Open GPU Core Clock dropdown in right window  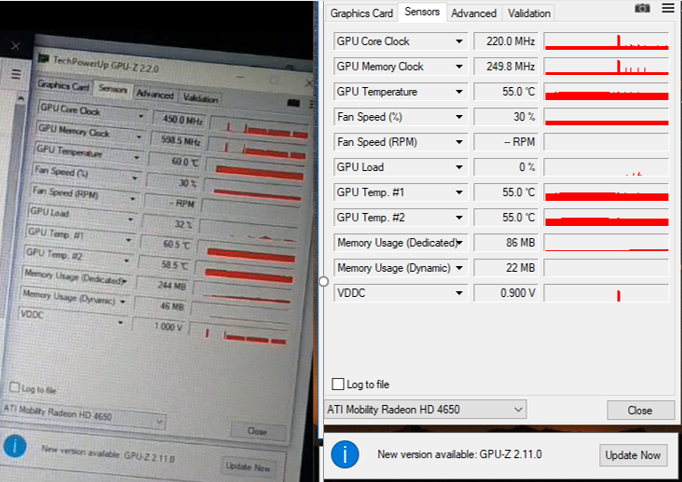(459, 41)
